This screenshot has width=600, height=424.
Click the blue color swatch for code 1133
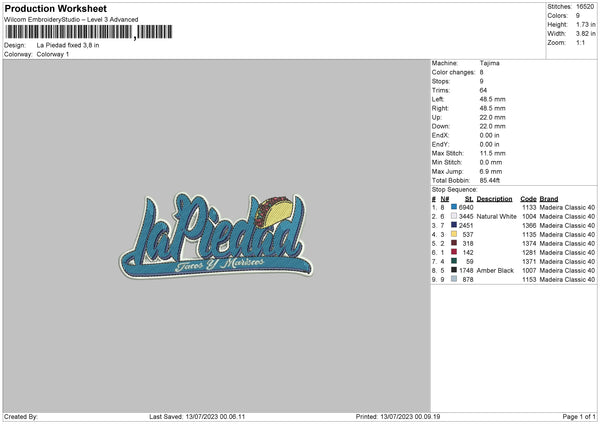click(x=454, y=207)
